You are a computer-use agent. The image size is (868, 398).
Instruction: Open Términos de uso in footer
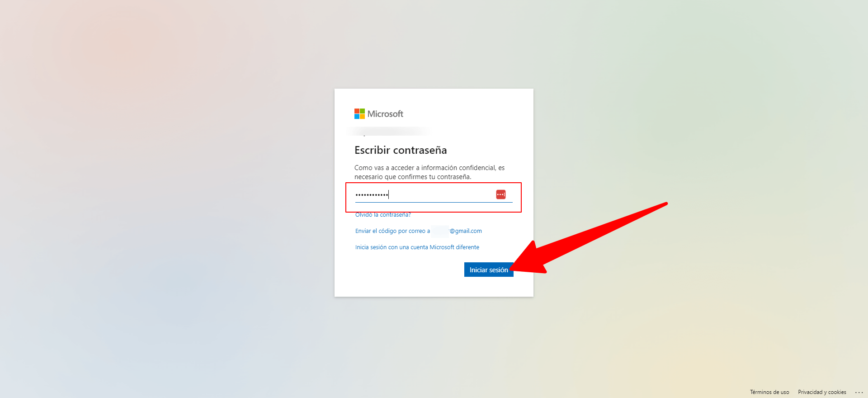[x=769, y=392]
